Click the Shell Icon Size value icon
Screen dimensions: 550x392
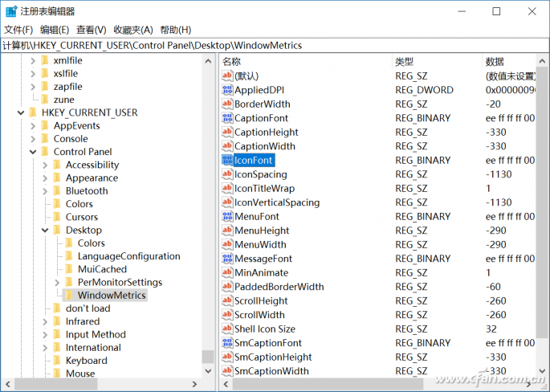[x=227, y=329]
